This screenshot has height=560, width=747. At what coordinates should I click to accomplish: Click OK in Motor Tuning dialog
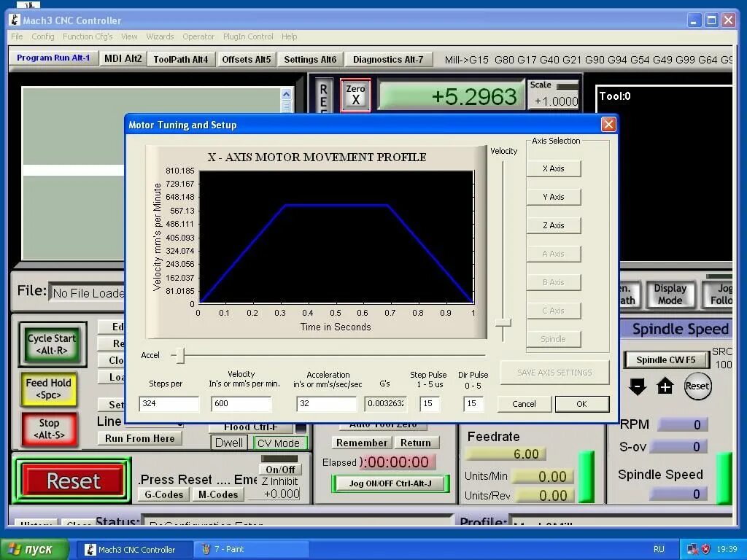[581, 404]
